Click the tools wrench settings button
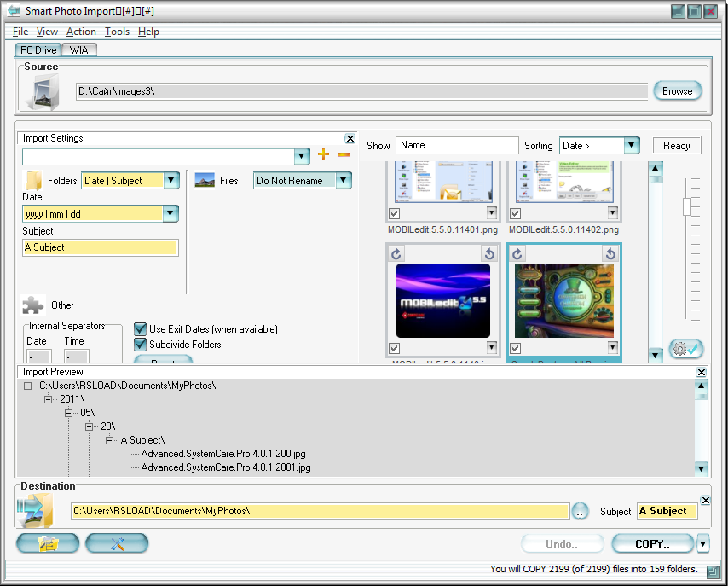The width and height of the screenshot is (728, 586). (x=117, y=543)
